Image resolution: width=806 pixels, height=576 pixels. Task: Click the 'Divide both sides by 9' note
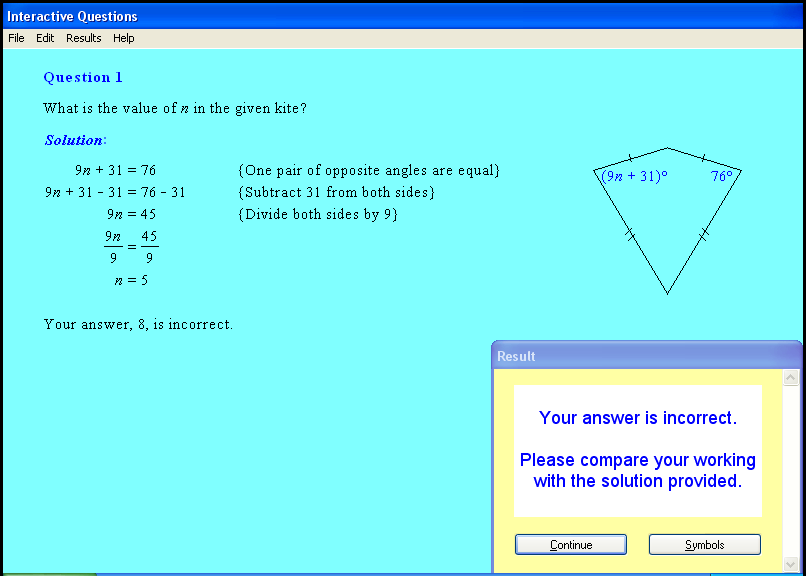(318, 214)
